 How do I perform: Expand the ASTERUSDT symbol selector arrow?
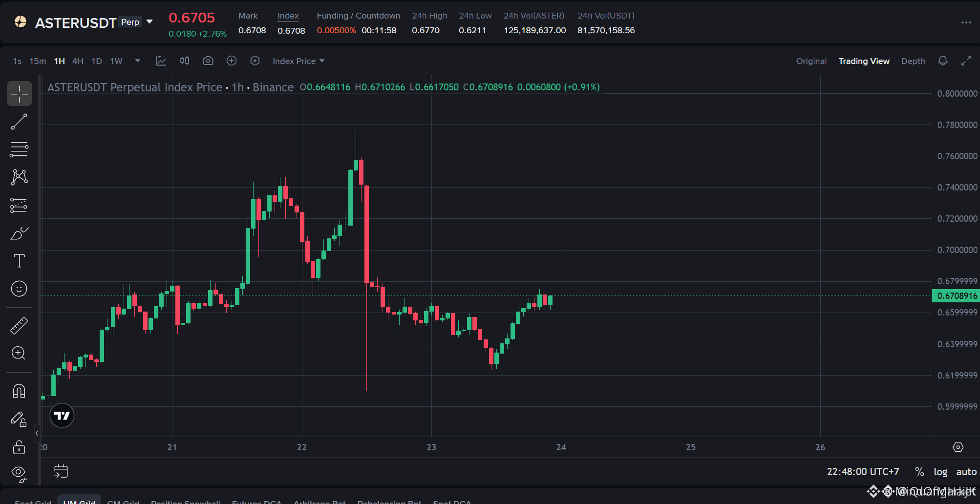[x=149, y=22]
